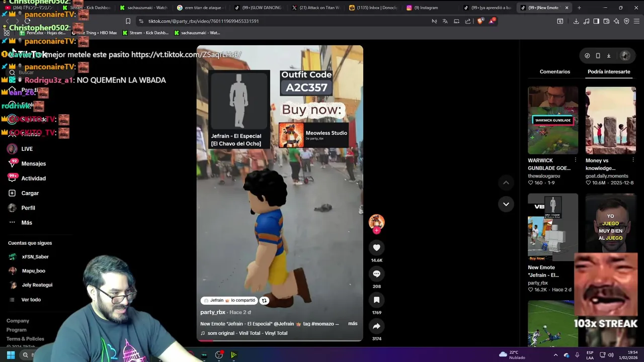The height and width of the screenshot is (362, 644).
Task: Open the WARWICK GUNBLADE video thumbnail
Action: 553,120
